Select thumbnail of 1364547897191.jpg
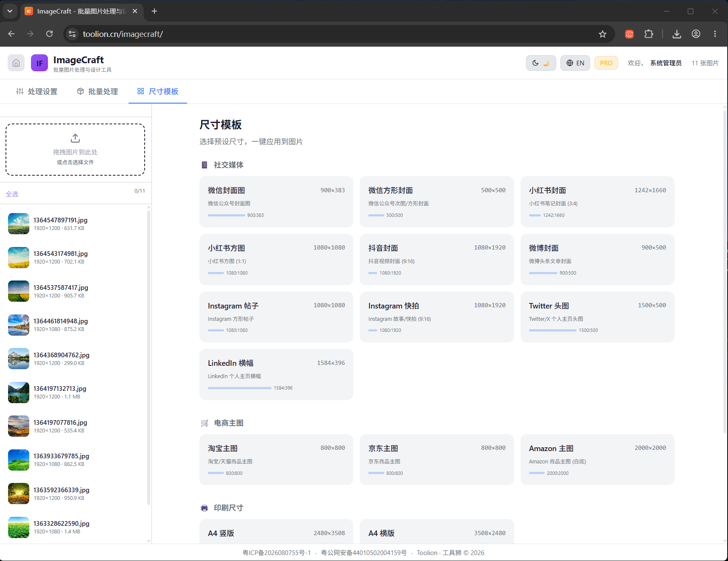Image resolution: width=728 pixels, height=561 pixels. coord(19,224)
